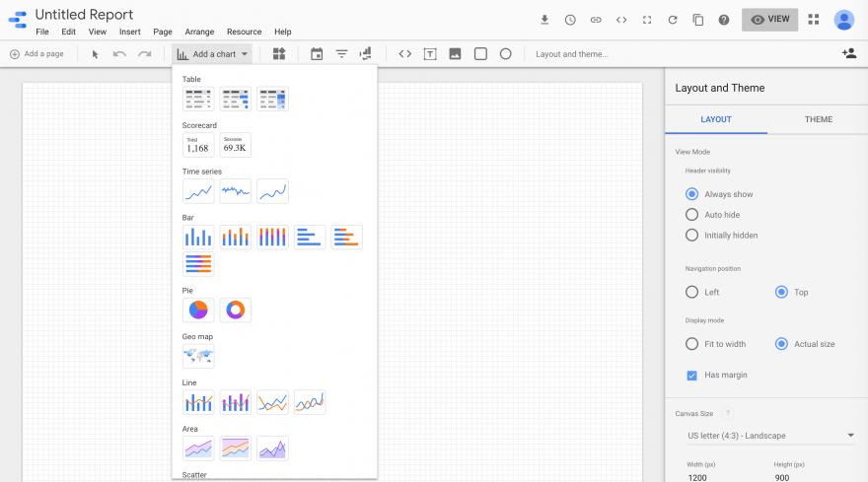Insert a circle shape
The width and height of the screenshot is (868, 482).
click(505, 53)
